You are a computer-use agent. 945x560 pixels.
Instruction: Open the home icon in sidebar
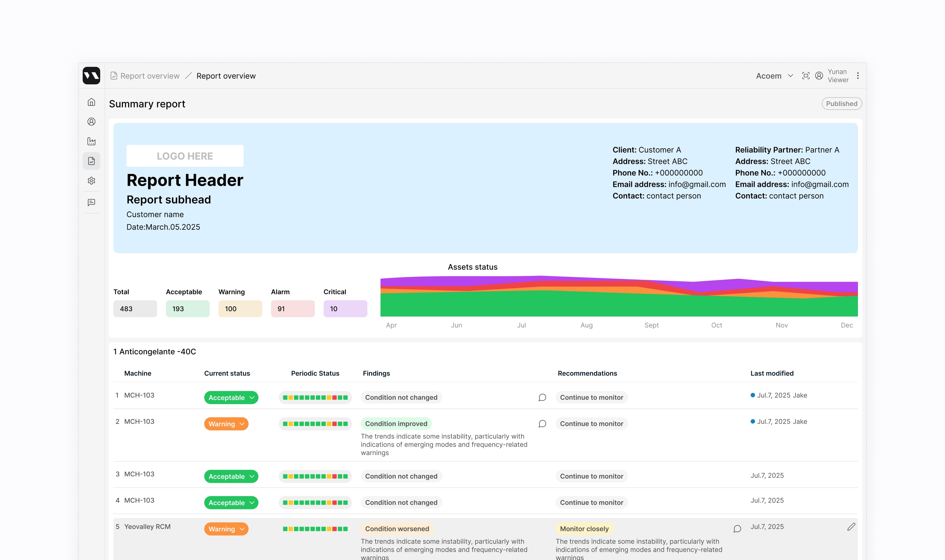[x=91, y=102]
